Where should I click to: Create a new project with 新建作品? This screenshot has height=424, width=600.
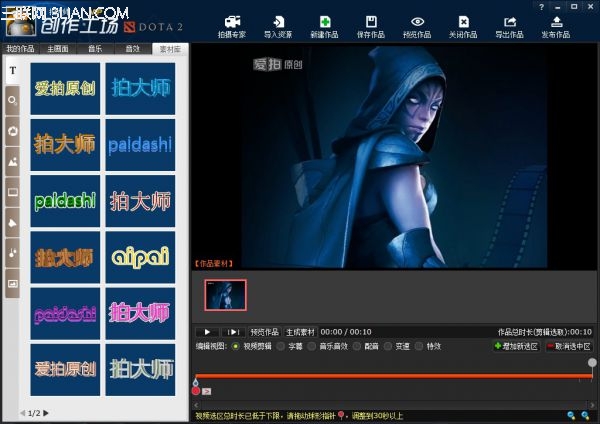[x=324, y=27]
